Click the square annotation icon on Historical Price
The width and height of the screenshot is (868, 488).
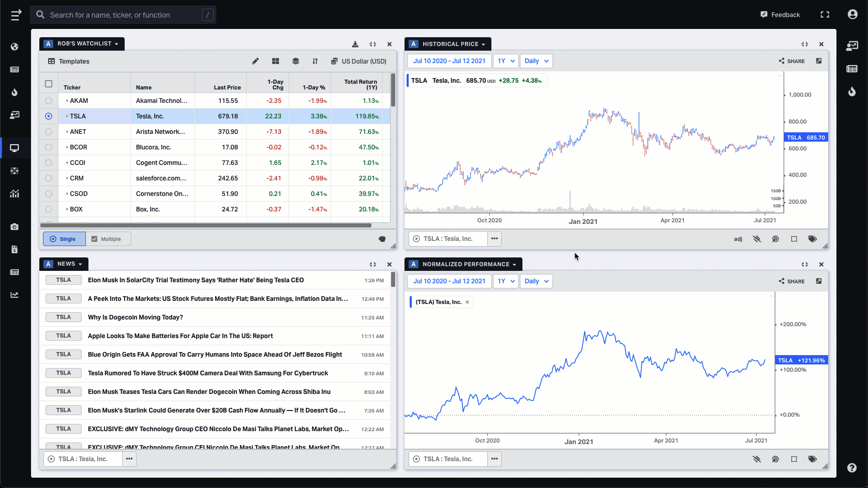(x=794, y=239)
